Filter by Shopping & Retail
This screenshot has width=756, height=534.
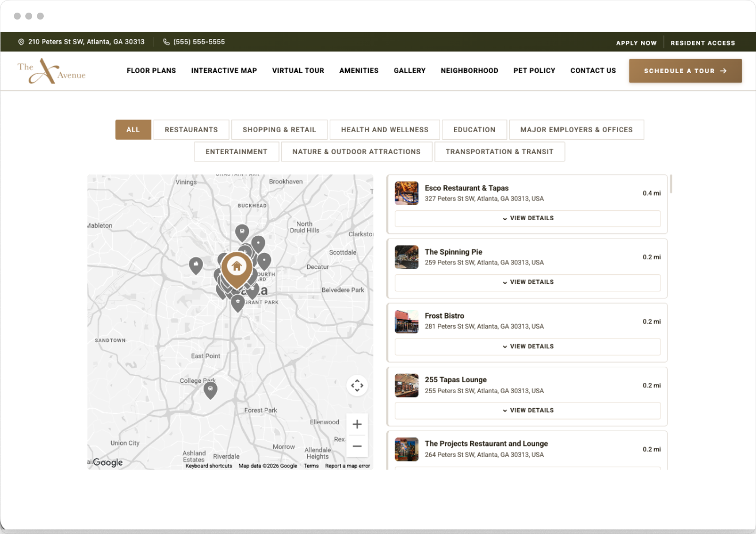click(279, 130)
